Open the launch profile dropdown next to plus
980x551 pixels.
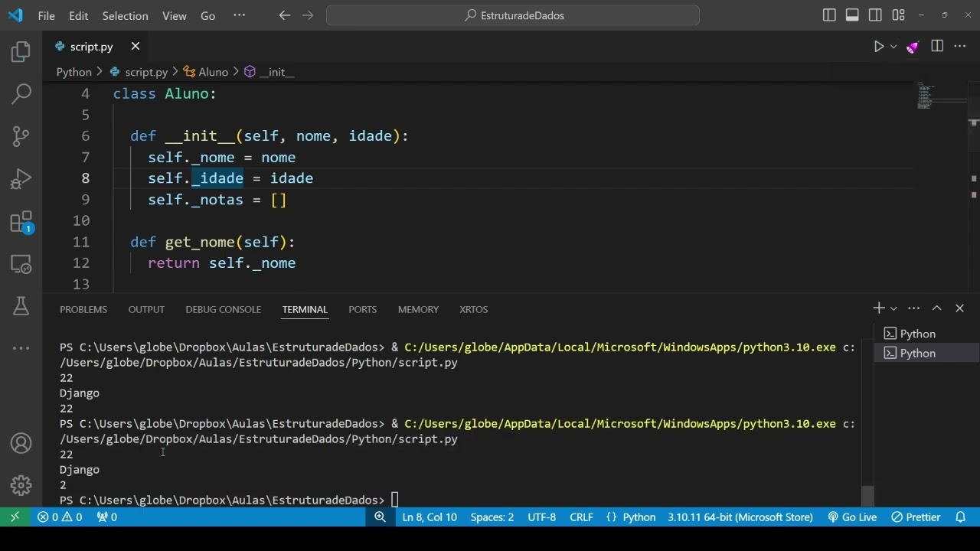click(893, 308)
